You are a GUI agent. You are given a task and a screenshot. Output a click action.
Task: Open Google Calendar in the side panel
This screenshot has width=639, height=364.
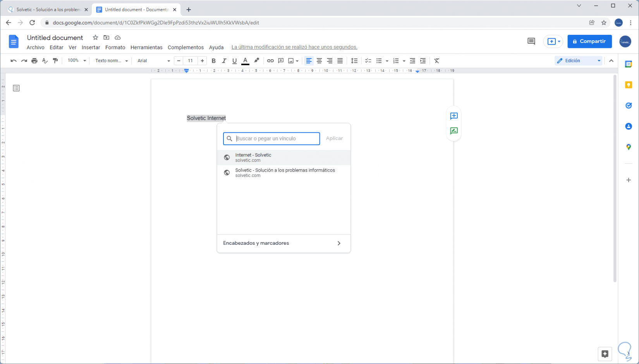(629, 64)
